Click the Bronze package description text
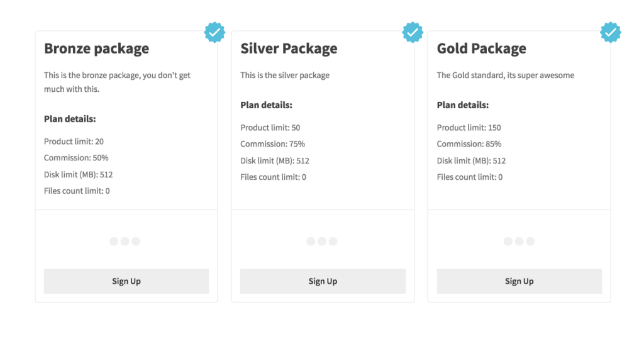This screenshot has width=644, height=339. click(x=117, y=82)
